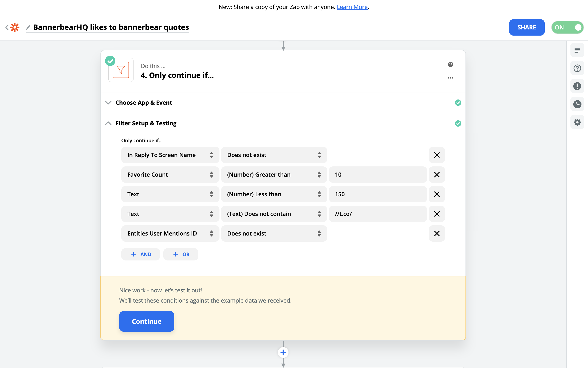The image size is (588, 368).
Task: Edit the Zap title BannerbearHQ likes to bannerbear quotes
Action: point(111,27)
